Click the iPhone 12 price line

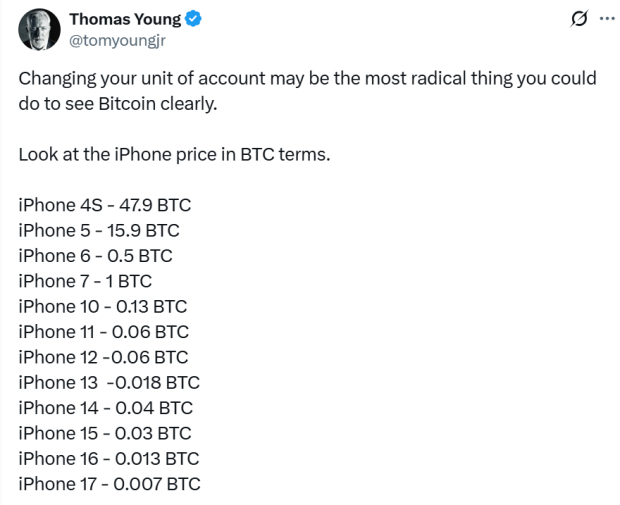[103, 357]
